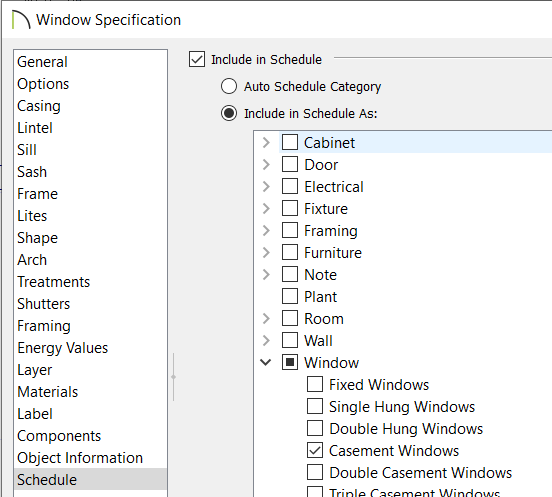552x497 pixels.
Task: Click the Window Specification dialog arc icon
Action: 21,20
